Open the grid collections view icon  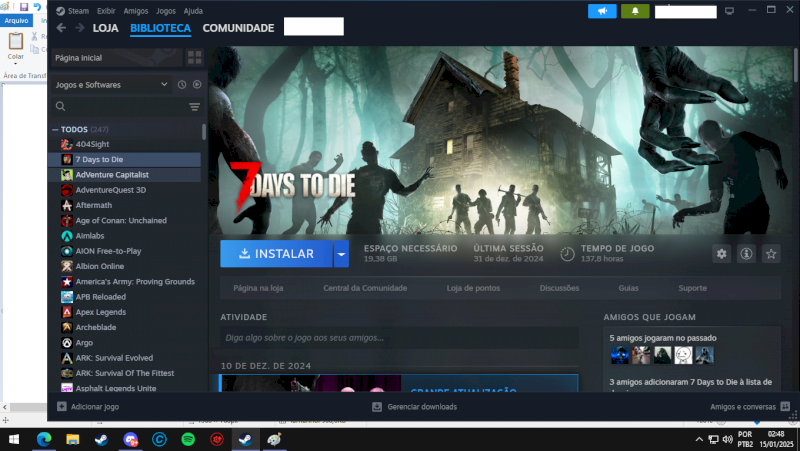[x=195, y=58]
